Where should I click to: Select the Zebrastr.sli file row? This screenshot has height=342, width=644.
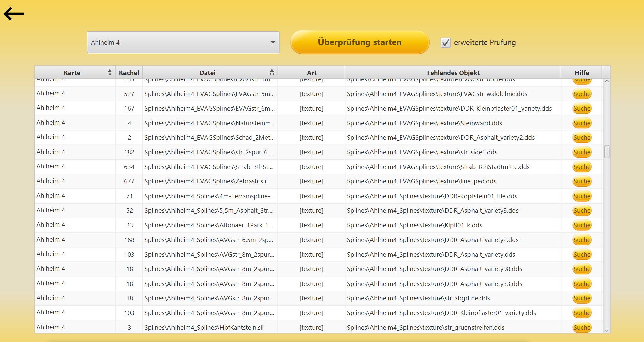pyautogui.click(x=205, y=181)
